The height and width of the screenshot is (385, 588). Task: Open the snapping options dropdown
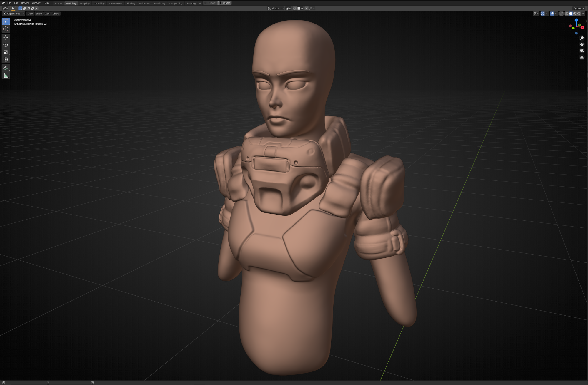tap(300, 9)
